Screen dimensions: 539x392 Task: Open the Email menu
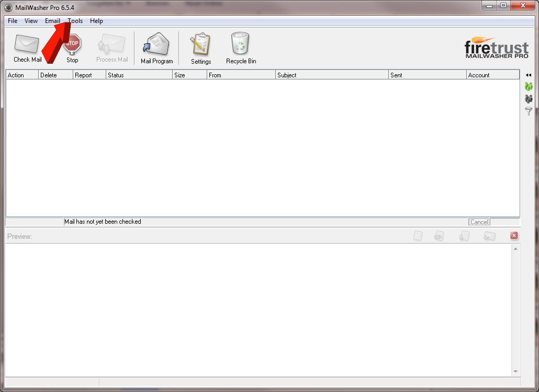click(x=52, y=21)
